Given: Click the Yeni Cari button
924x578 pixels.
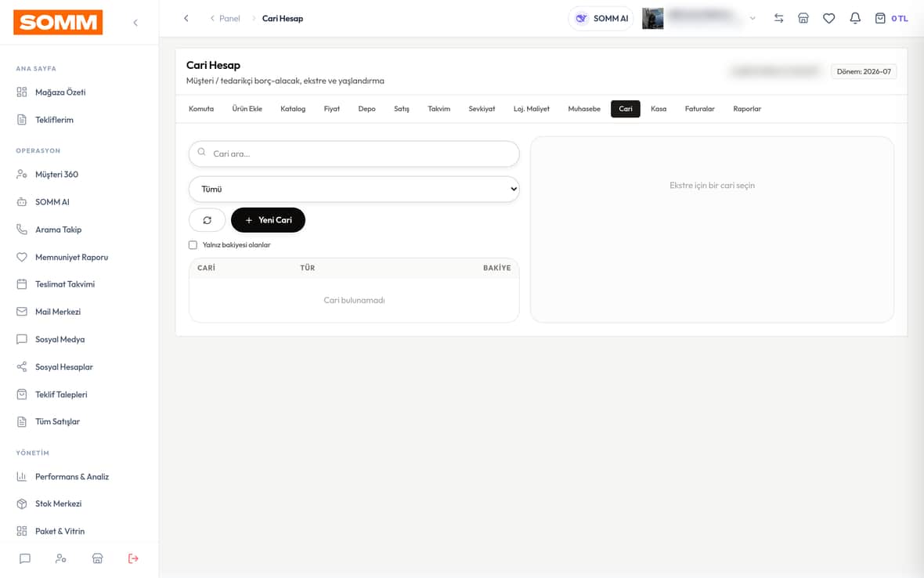Looking at the screenshot, I should (268, 220).
